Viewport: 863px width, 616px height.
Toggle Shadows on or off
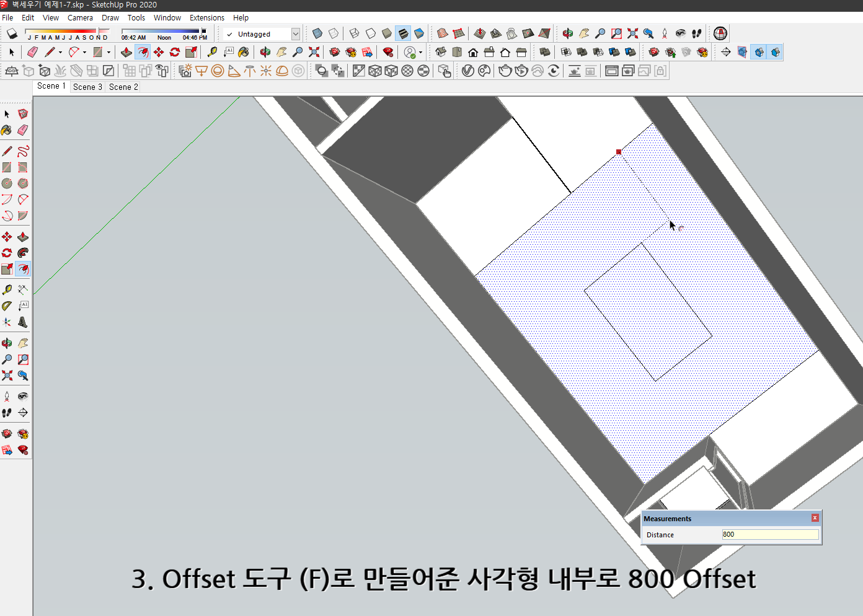[x=11, y=33]
